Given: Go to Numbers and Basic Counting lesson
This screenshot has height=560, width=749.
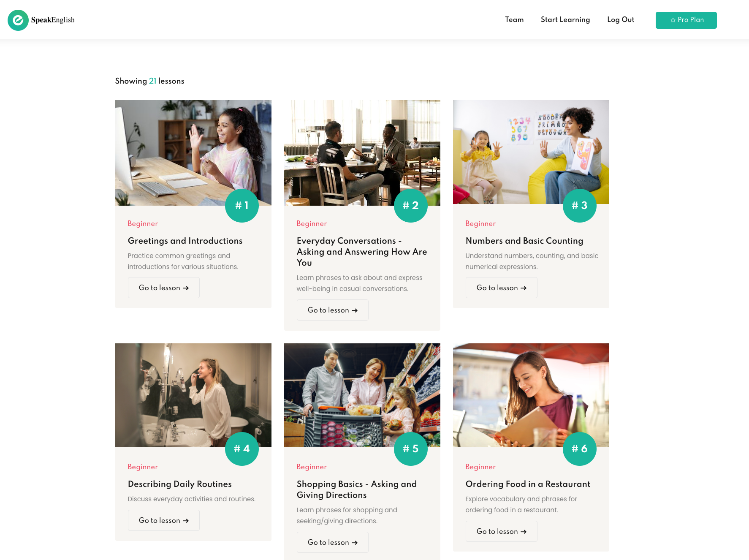Looking at the screenshot, I should coord(502,288).
